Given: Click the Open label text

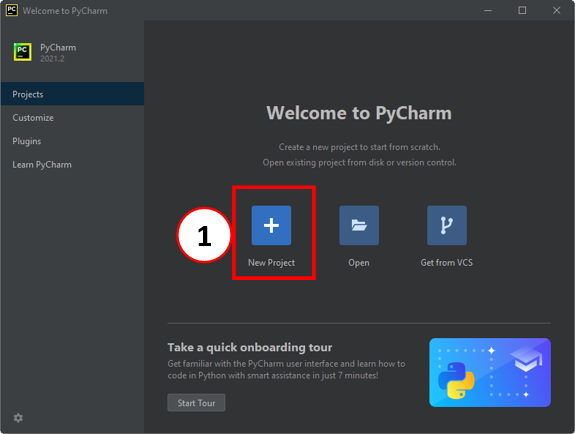Looking at the screenshot, I should pyautogui.click(x=359, y=263).
